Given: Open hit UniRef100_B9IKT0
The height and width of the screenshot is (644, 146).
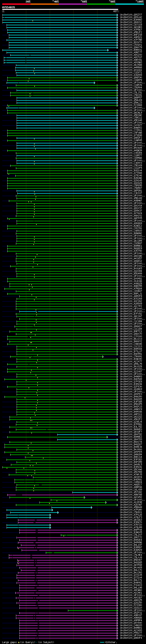Looking at the screenshot, I should pos(131,42).
